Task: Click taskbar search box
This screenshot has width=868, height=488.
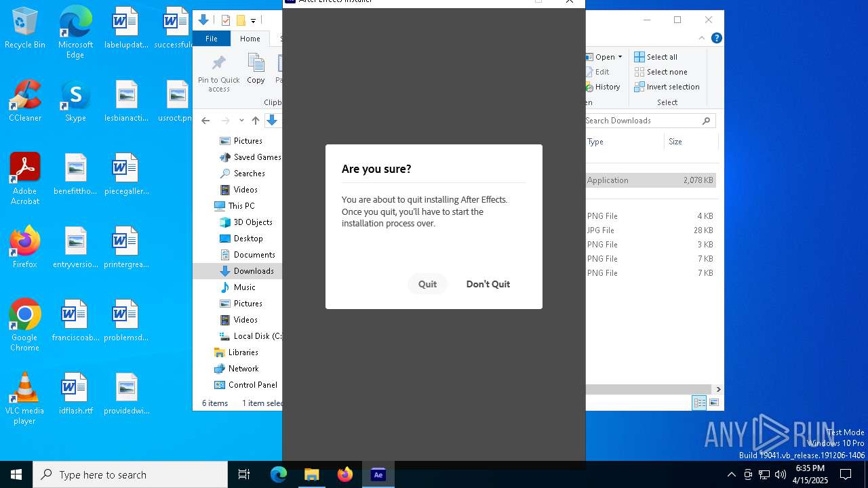Action: pos(130,474)
